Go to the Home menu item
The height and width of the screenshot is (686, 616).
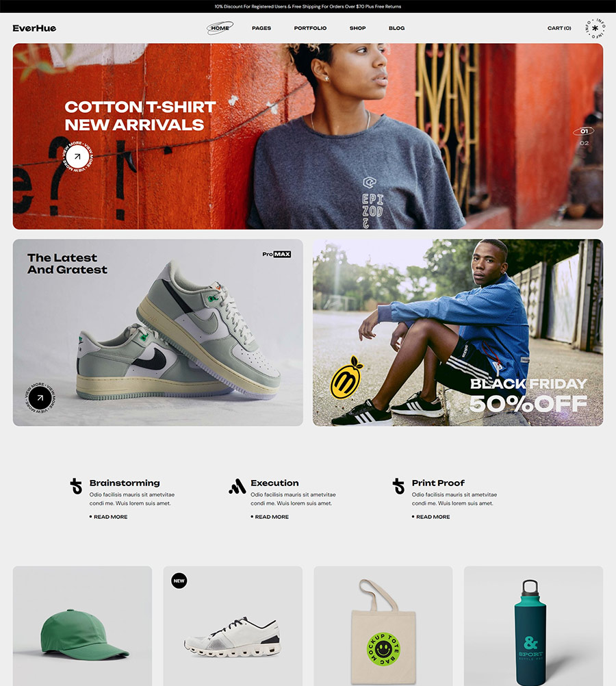[x=220, y=28]
